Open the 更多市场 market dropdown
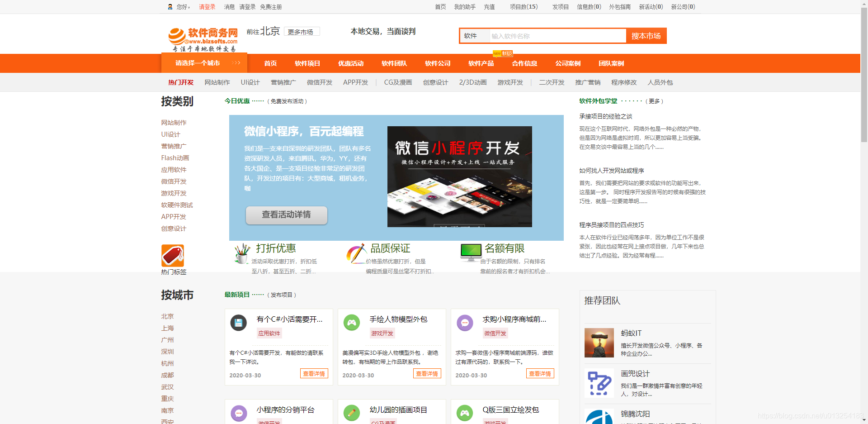 pyautogui.click(x=302, y=32)
